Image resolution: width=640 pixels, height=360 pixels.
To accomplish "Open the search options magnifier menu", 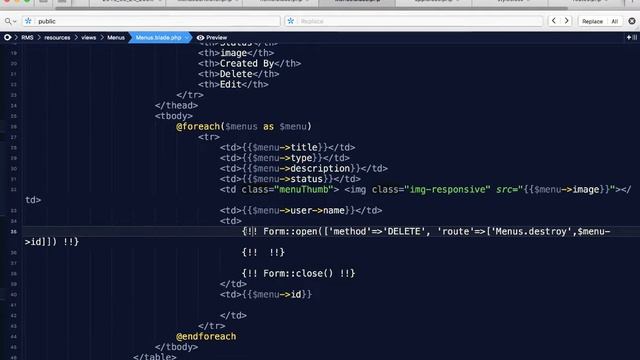I will coord(10,21).
